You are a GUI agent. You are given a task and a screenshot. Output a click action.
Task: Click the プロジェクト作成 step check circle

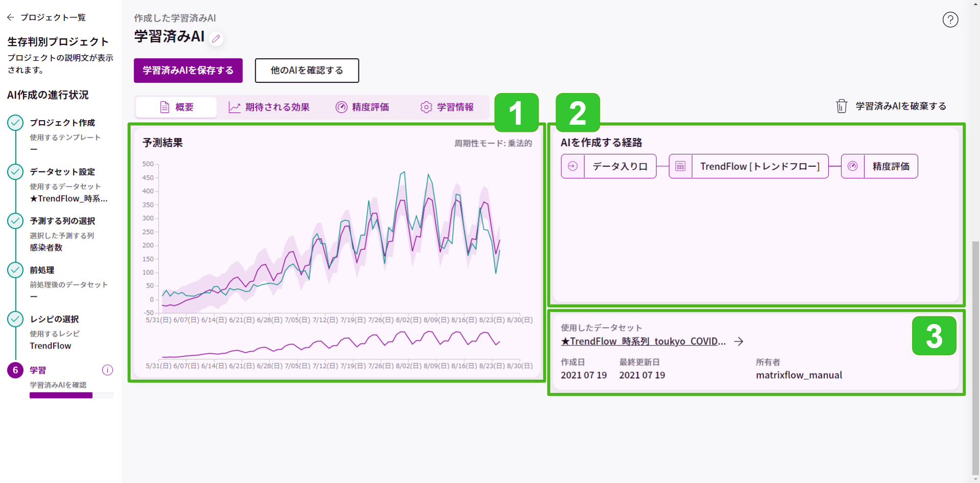tap(15, 123)
